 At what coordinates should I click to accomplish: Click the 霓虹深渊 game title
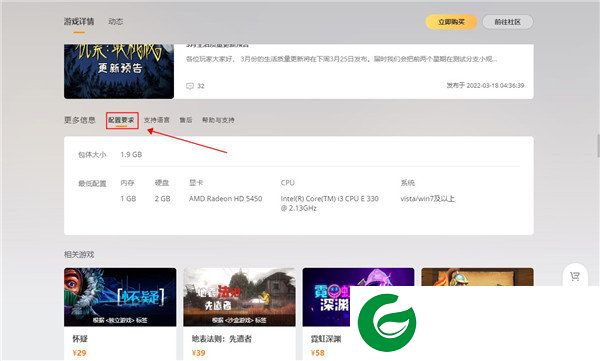pos(326,339)
